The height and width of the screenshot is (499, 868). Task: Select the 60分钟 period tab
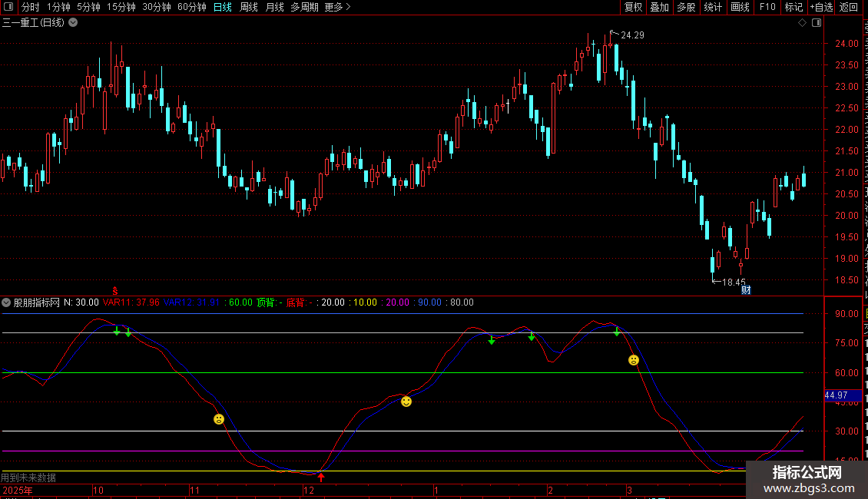click(192, 7)
